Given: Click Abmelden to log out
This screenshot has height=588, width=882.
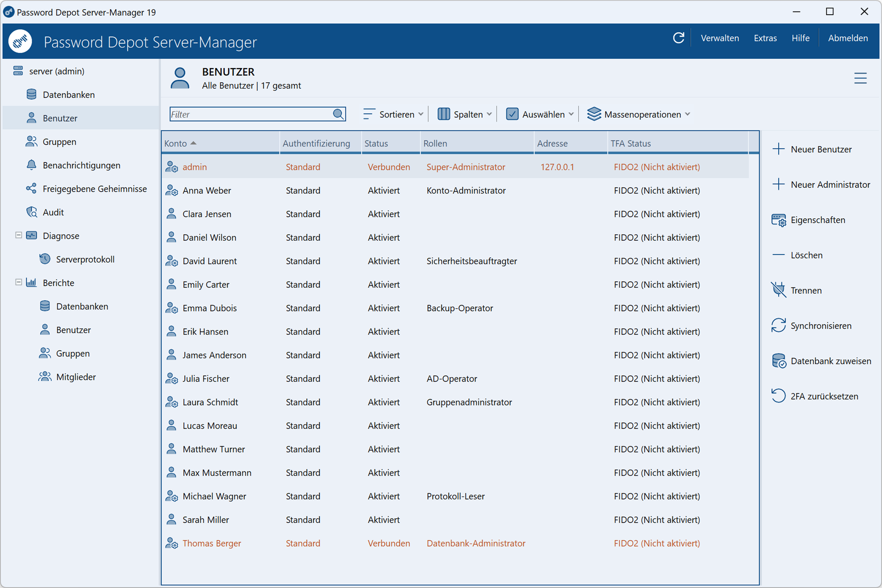Looking at the screenshot, I should 848,38.
